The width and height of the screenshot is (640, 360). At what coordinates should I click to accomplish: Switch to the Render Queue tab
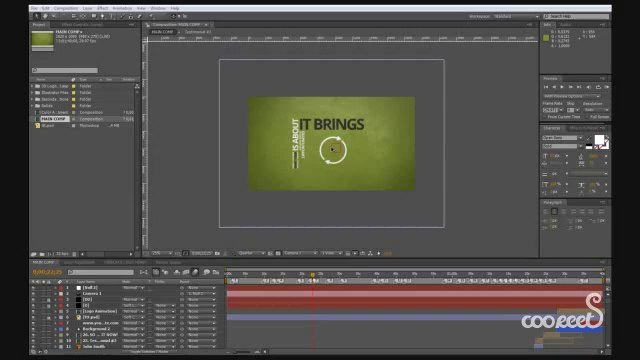(168, 262)
